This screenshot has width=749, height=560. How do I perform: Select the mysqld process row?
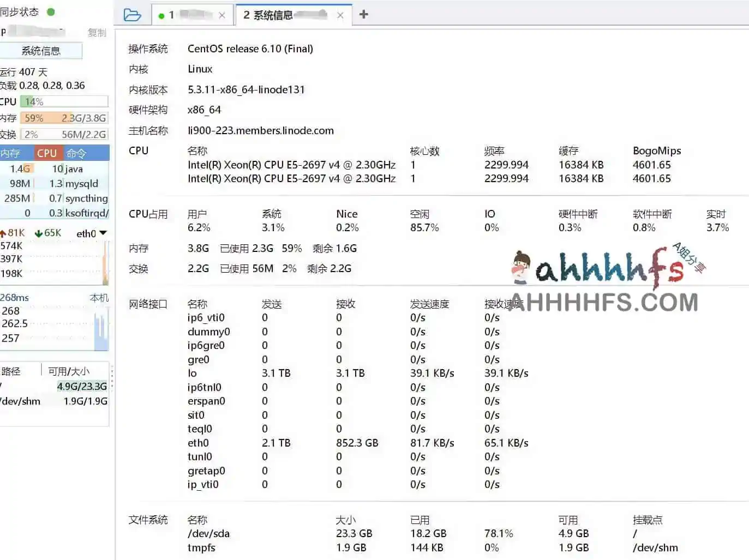pyautogui.click(x=55, y=184)
